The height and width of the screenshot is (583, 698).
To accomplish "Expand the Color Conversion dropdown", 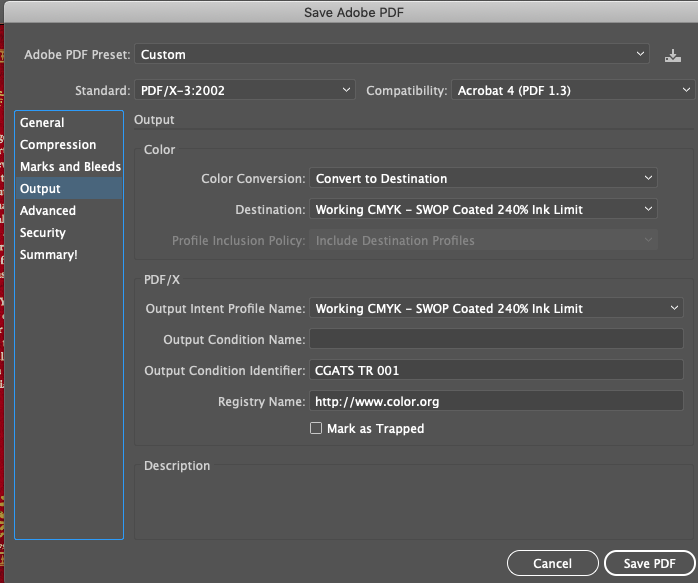I will [x=483, y=179].
